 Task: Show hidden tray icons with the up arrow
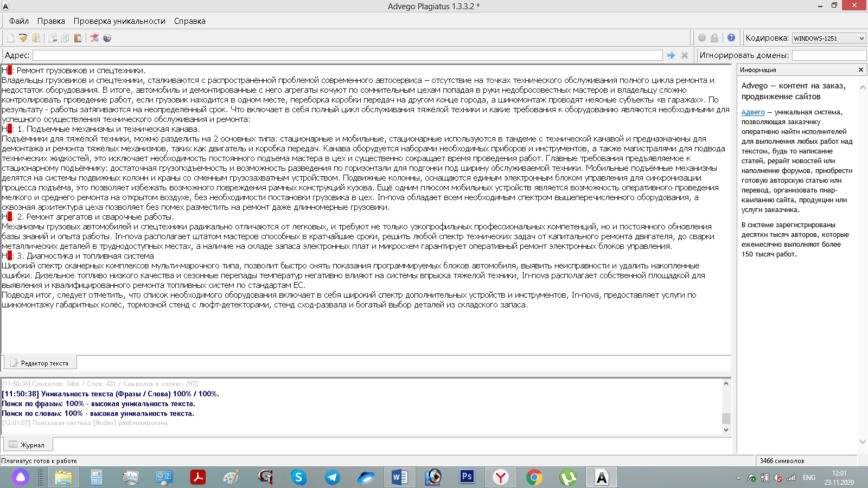pos(738,478)
